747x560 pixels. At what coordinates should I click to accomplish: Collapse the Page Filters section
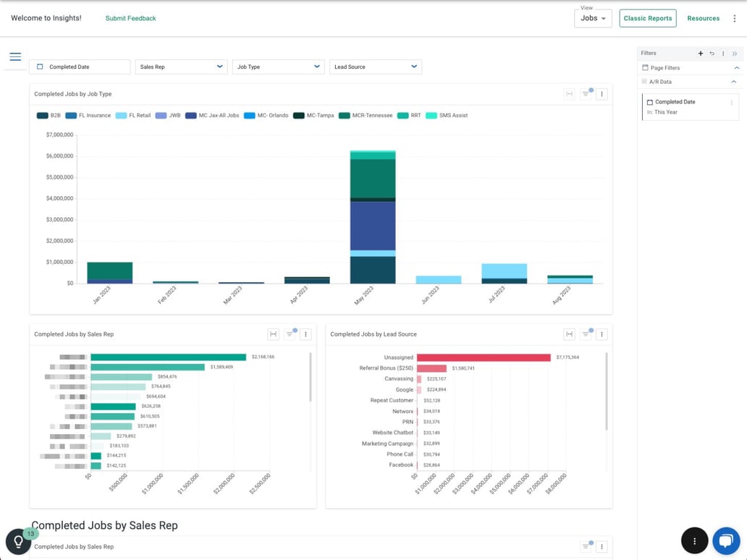pyautogui.click(x=738, y=68)
